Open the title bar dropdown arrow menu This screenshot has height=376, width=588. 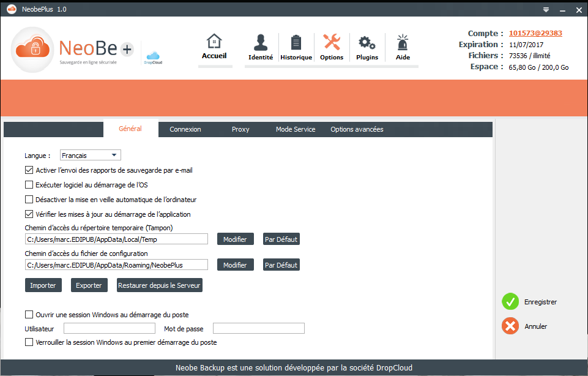coord(546,10)
